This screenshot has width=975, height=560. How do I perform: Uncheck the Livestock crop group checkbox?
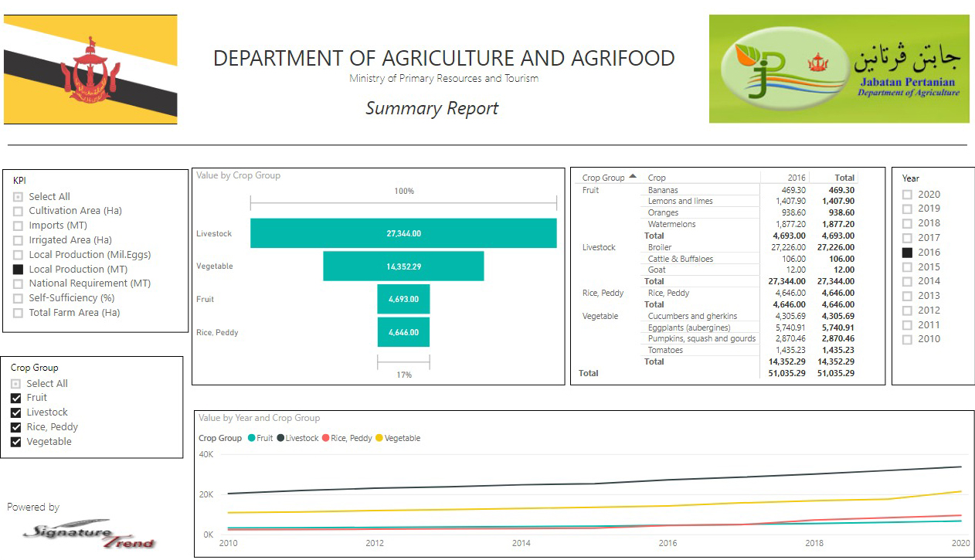tap(15, 412)
